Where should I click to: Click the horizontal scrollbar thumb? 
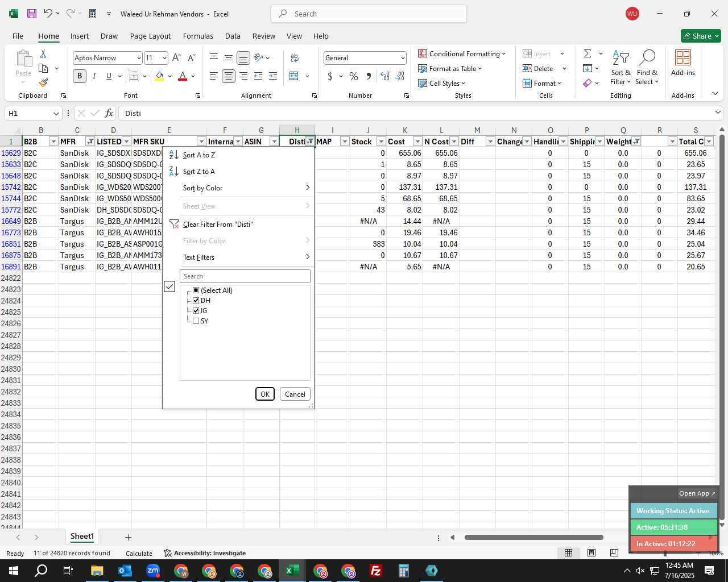[533, 537]
